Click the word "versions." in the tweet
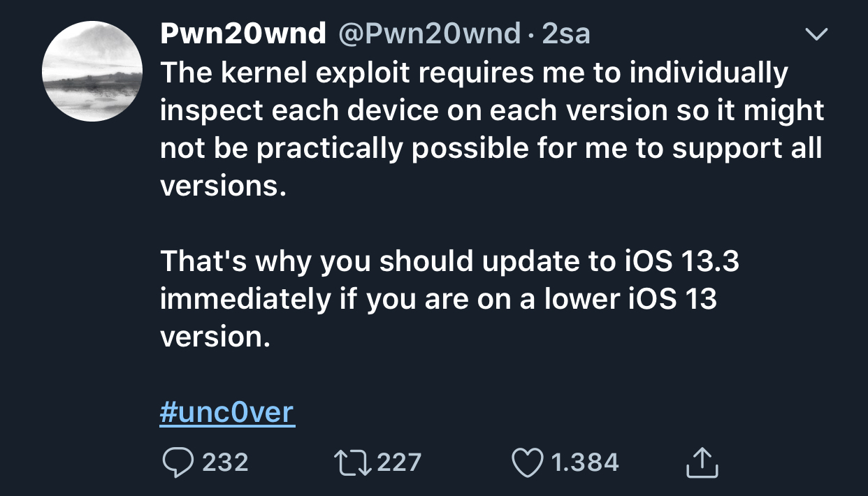The image size is (868, 496). tap(223, 187)
